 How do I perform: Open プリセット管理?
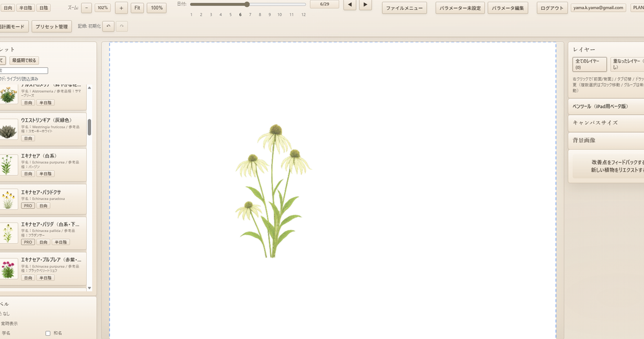point(52,26)
